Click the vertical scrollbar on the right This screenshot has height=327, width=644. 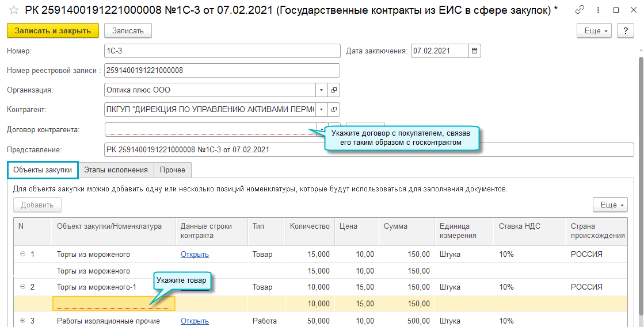click(x=641, y=184)
